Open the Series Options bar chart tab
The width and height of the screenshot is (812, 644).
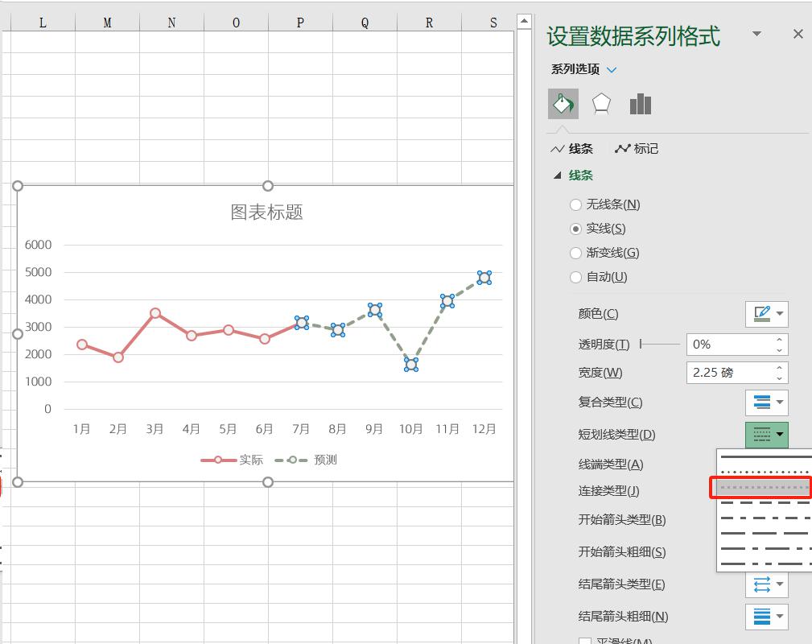(640, 104)
